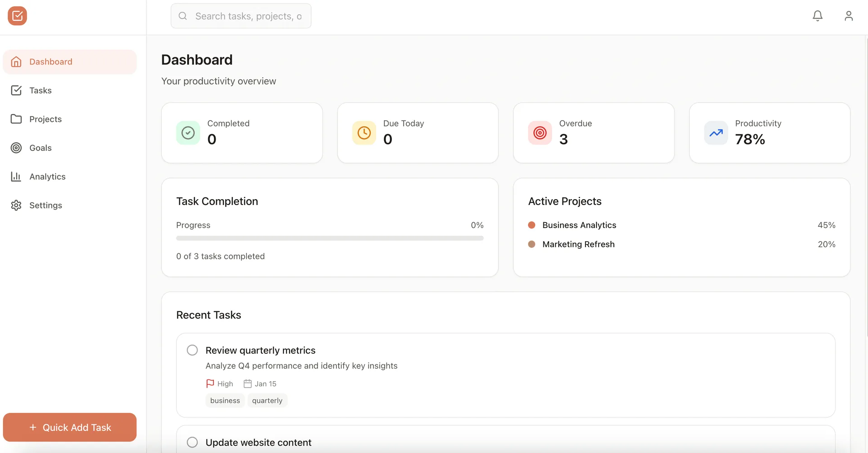Image resolution: width=868 pixels, height=453 pixels.
Task: Click the orange checkmark app logo
Action: point(17,16)
